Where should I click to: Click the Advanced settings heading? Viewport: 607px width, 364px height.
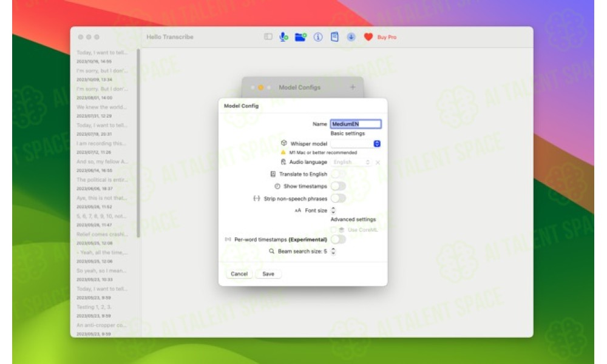click(x=353, y=220)
